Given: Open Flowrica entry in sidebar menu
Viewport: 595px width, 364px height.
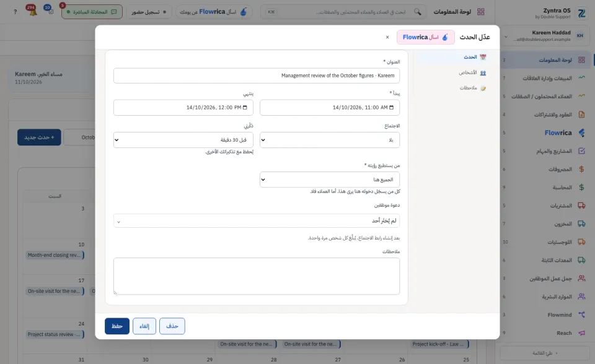Looking at the screenshot, I should pos(558,132).
